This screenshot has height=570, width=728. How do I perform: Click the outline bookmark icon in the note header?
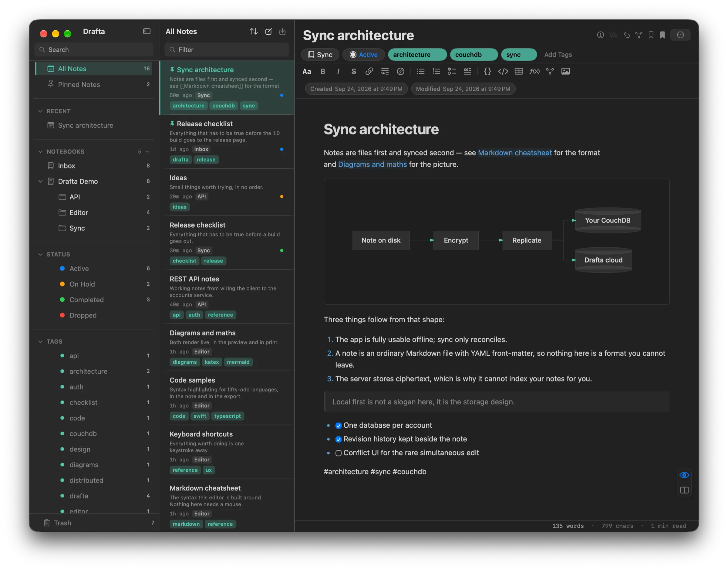651,35
